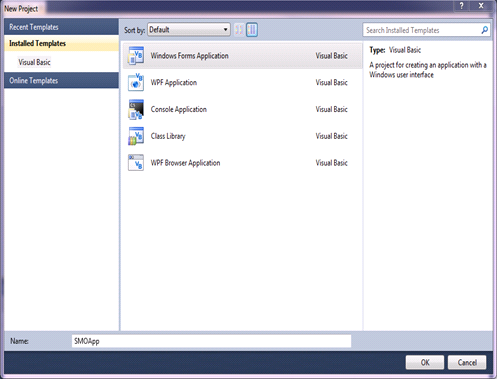Pick the Console Application template icon
This screenshot has width=497, height=379.
(x=136, y=109)
